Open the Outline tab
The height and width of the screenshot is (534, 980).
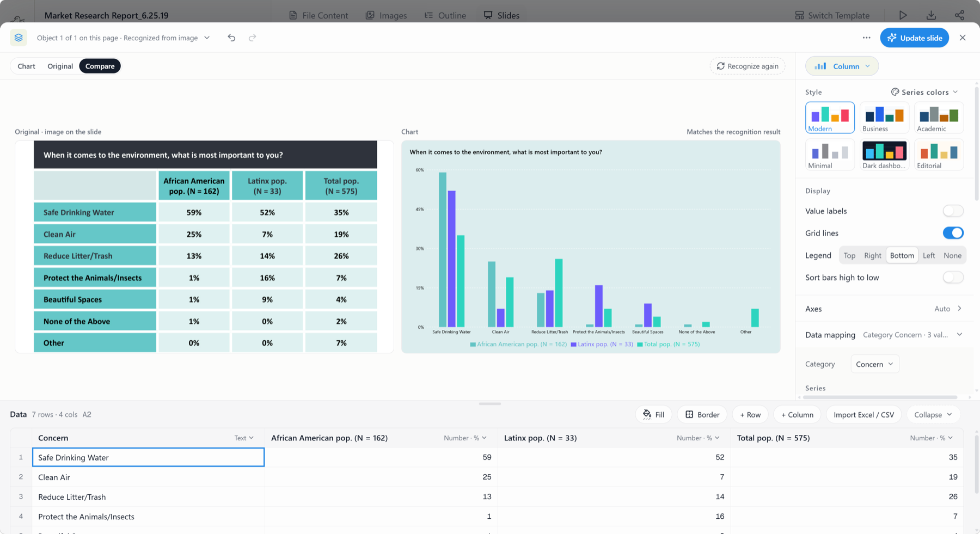pos(445,15)
